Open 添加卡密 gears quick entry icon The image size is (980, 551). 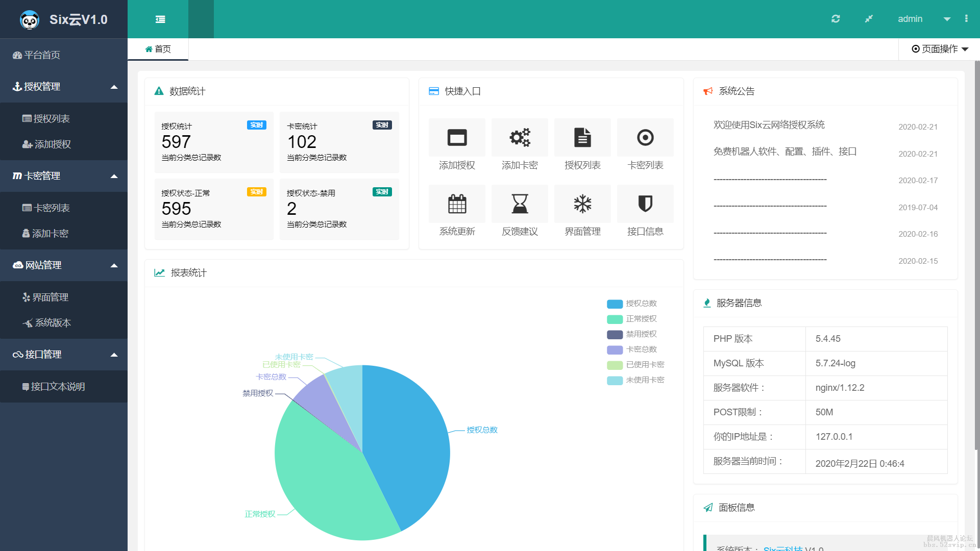coord(520,138)
